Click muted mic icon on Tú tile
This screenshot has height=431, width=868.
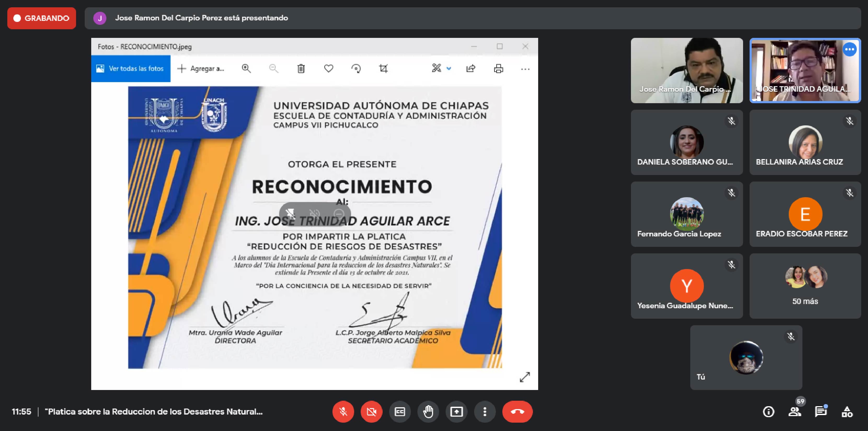tap(790, 336)
